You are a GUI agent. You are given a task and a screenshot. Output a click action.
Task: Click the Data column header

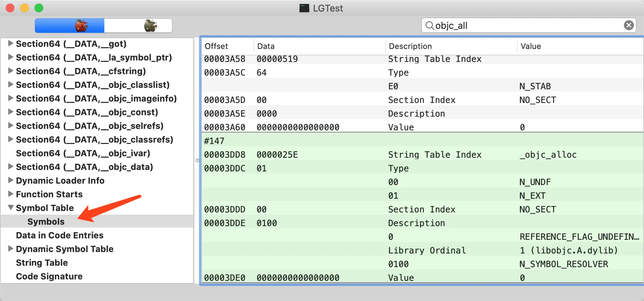coord(266,46)
